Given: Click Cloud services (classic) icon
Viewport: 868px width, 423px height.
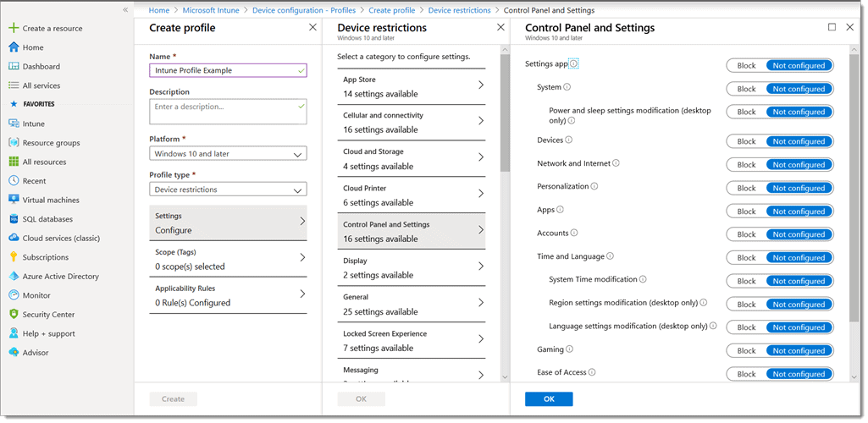Looking at the screenshot, I should [x=14, y=239].
